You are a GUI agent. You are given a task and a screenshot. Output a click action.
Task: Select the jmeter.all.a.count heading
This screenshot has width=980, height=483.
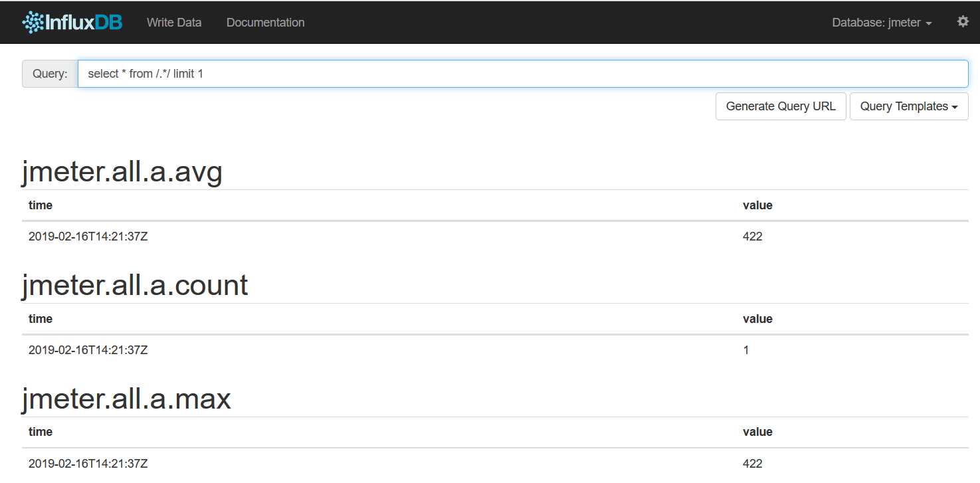pyautogui.click(x=135, y=286)
